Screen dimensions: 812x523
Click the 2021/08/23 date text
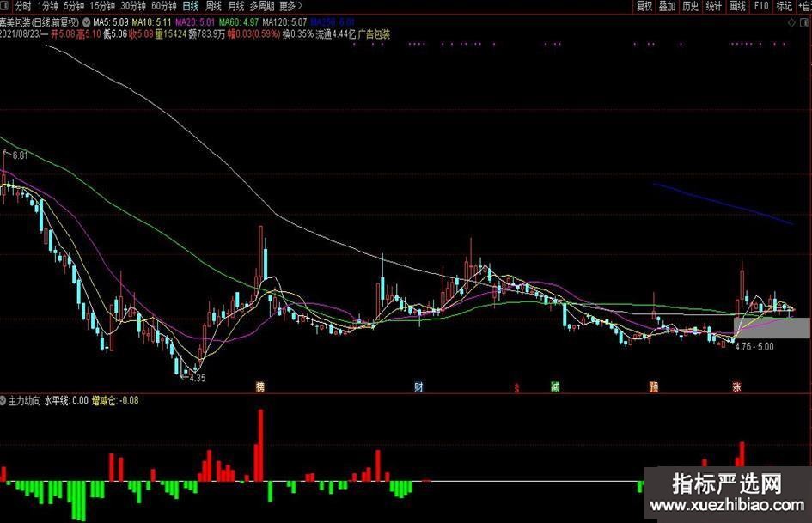click(20, 34)
